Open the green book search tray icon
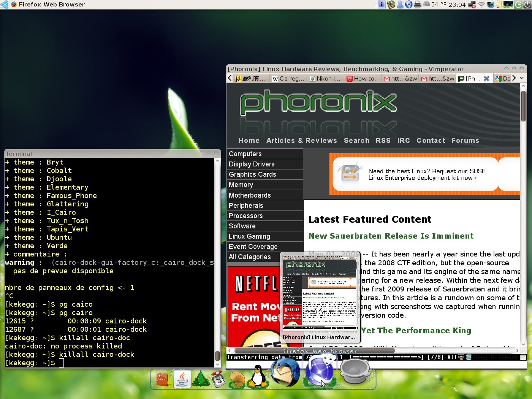The width and height of the screenshot is (532, 399). 391,5
